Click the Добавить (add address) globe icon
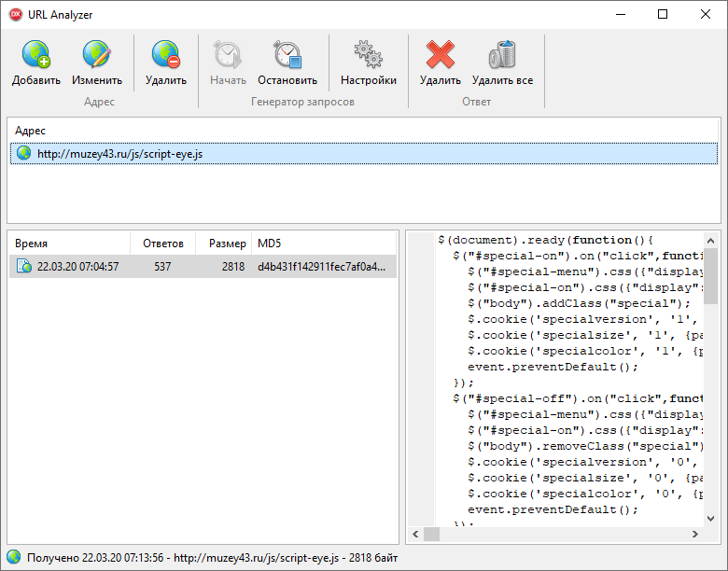The height and width of the screenshot is (571, 728). coord(36,54)
